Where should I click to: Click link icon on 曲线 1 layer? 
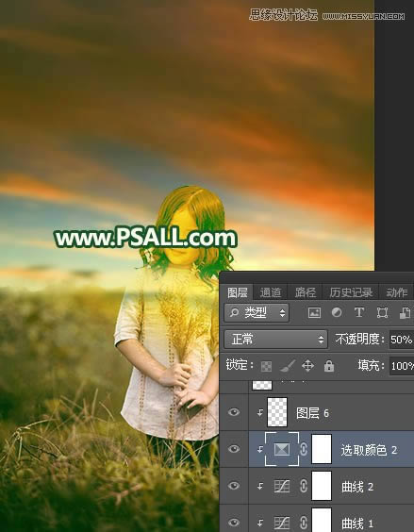pyautogui.click(x=304, y=523)
